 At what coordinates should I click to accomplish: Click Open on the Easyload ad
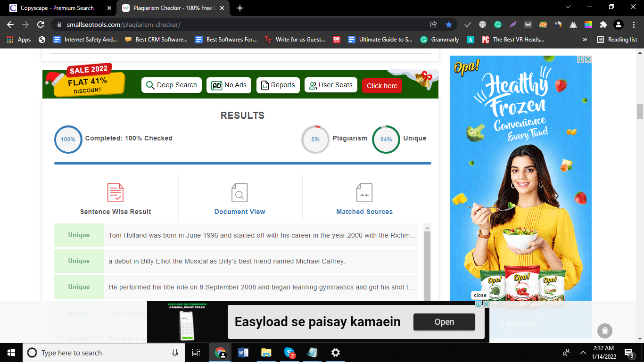(444, 322)
